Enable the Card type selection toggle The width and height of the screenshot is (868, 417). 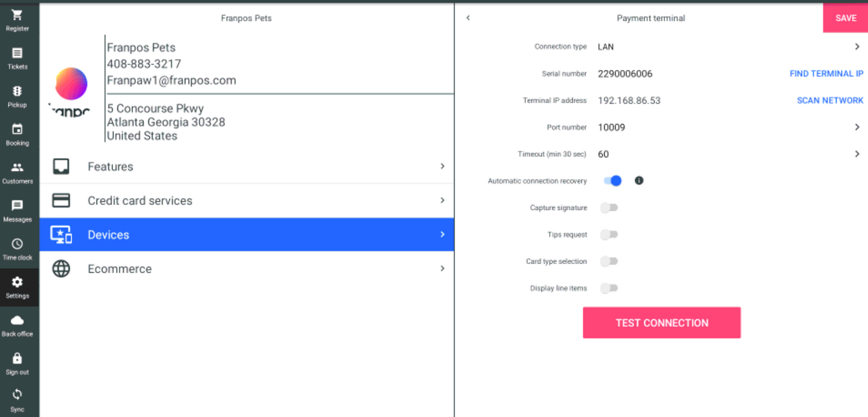coord(609,261)
